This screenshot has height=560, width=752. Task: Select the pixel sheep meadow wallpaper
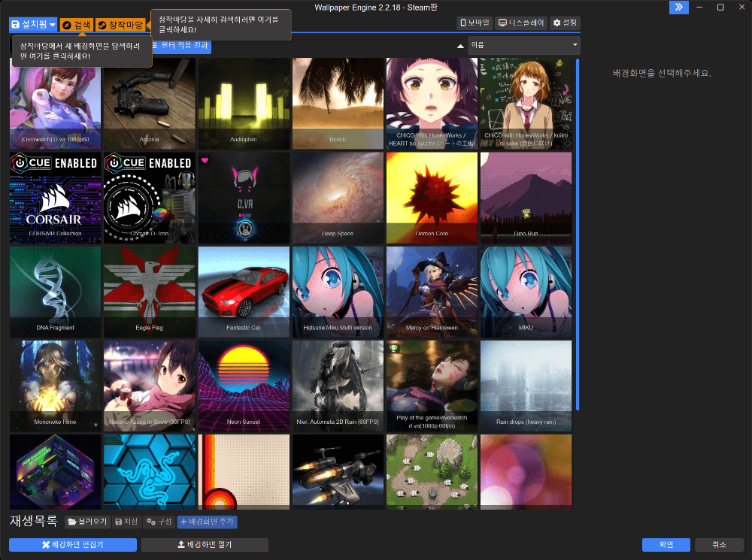point(432,472)
